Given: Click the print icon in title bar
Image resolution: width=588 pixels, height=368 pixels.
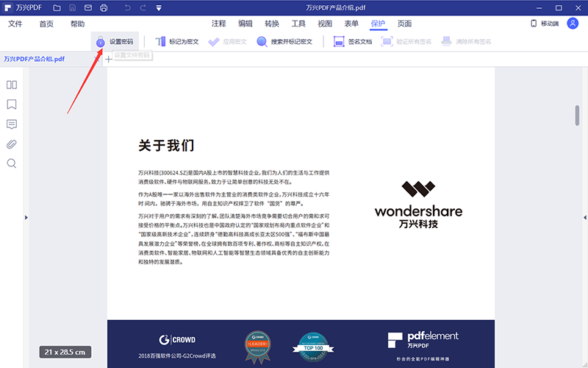Looking at the screenshot, I should tap(104, 8).
